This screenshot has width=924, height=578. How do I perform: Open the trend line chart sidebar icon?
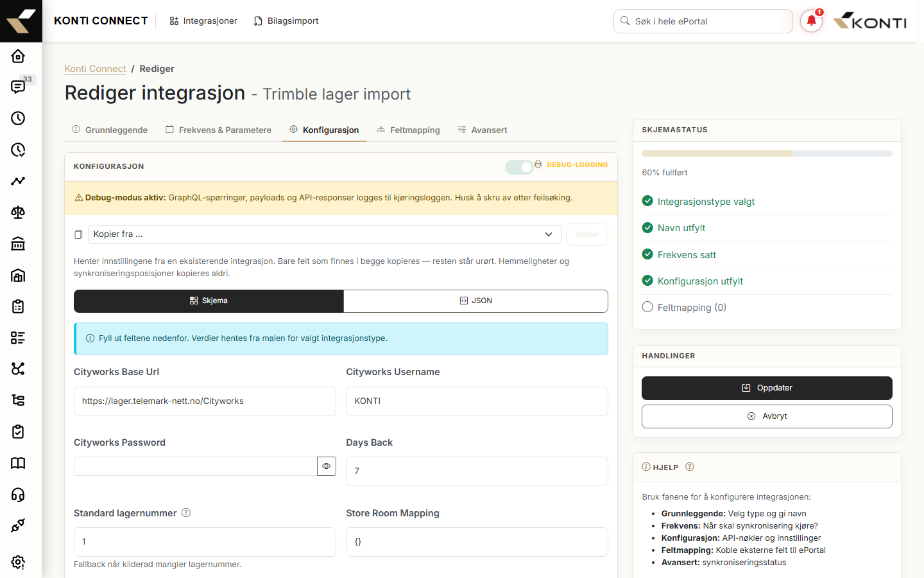(x=18, y=181)
